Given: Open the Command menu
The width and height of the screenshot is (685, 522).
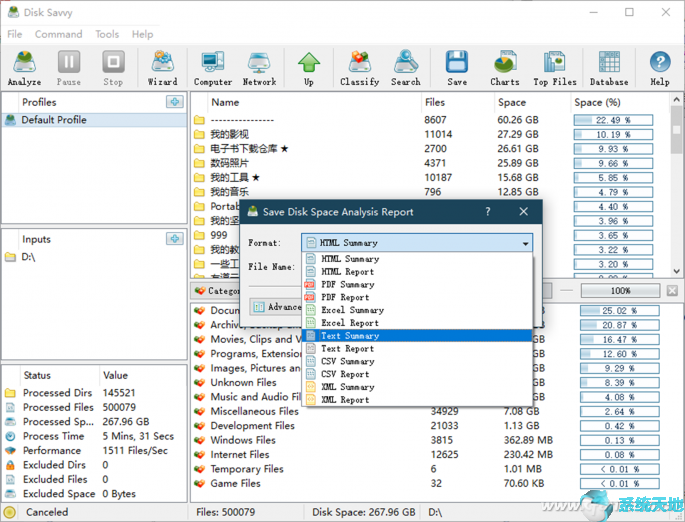Looking at the screenshot, I should tap(59, 34).
